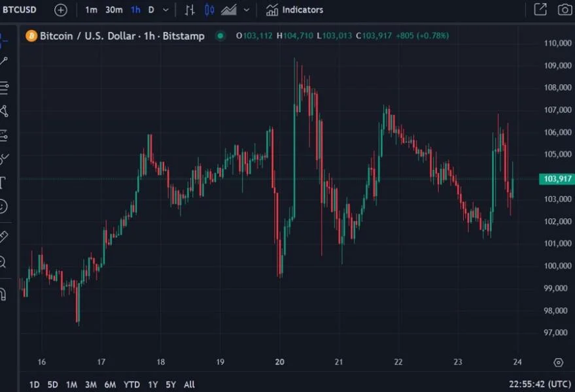Select the candlestick chart style icon
Image resolution: width=575 pixels, height=392 pixels.
coord(209,10)
